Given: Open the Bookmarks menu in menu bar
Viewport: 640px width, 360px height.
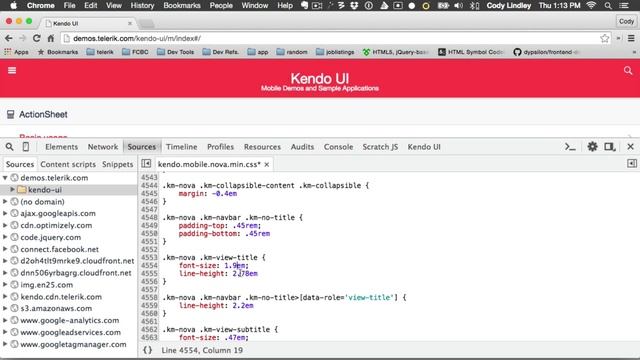Looking at the screenshot, I should coord(182,6).
